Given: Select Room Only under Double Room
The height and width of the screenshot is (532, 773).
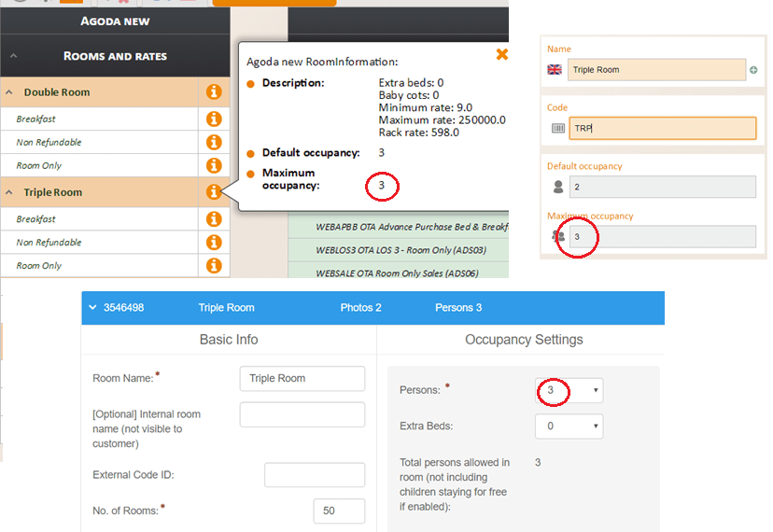Looking at the screenshot, I should pyautogui.click(x=39, y=165).
